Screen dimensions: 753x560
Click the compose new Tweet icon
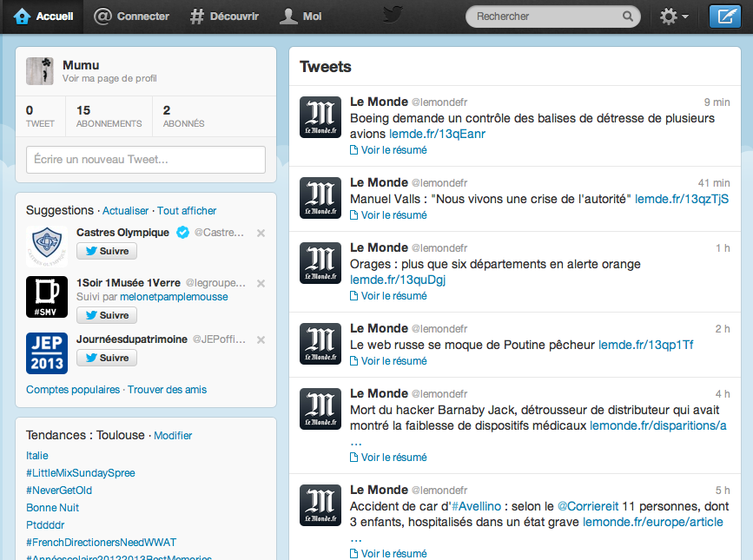[725, 16]
